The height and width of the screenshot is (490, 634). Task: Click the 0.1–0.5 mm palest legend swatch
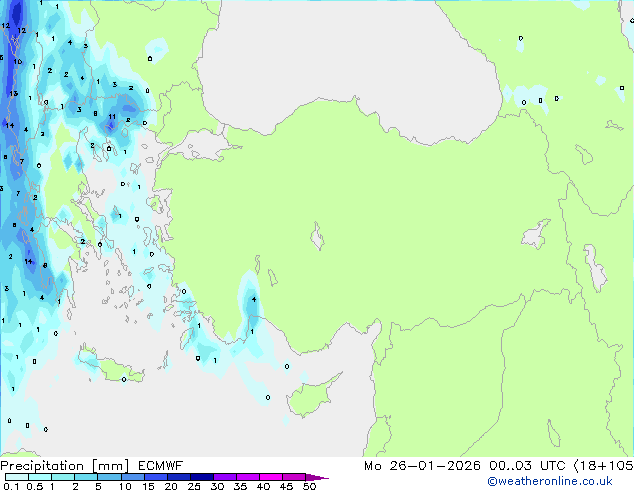pyautogui.click(x=17, y=477)
